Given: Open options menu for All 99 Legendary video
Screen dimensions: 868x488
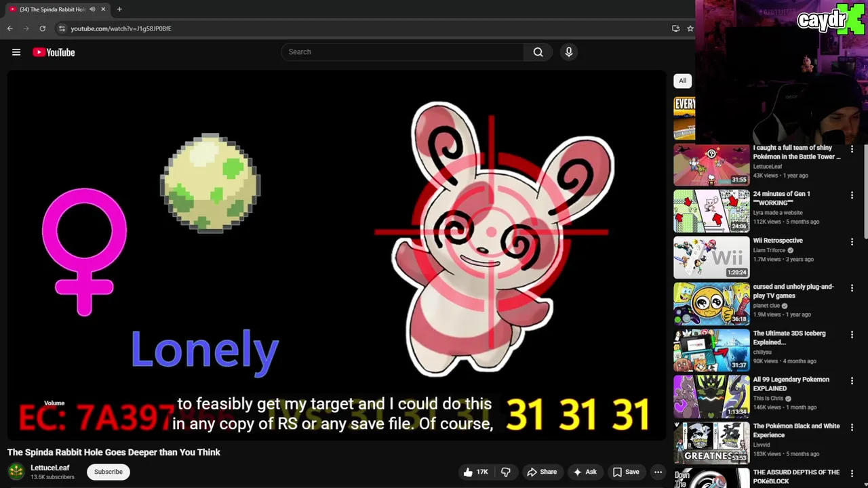Looking at the screenshot, I should pyautogui.click(x=852, y=381).
